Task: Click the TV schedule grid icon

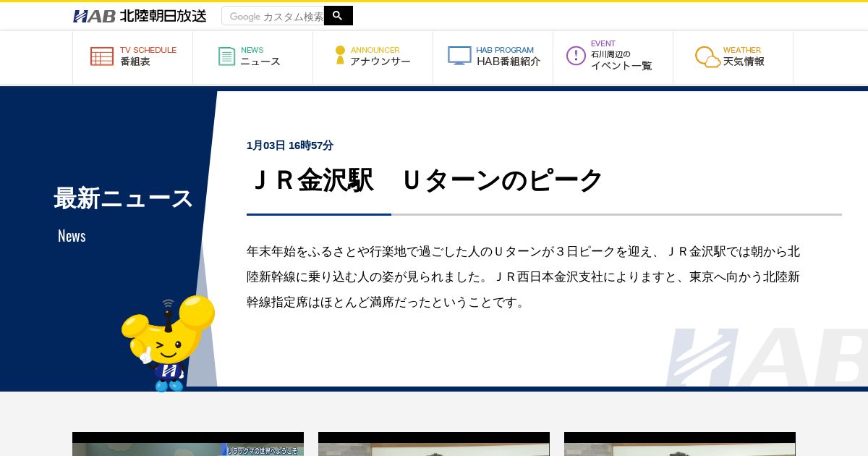Action: [102, 56]
